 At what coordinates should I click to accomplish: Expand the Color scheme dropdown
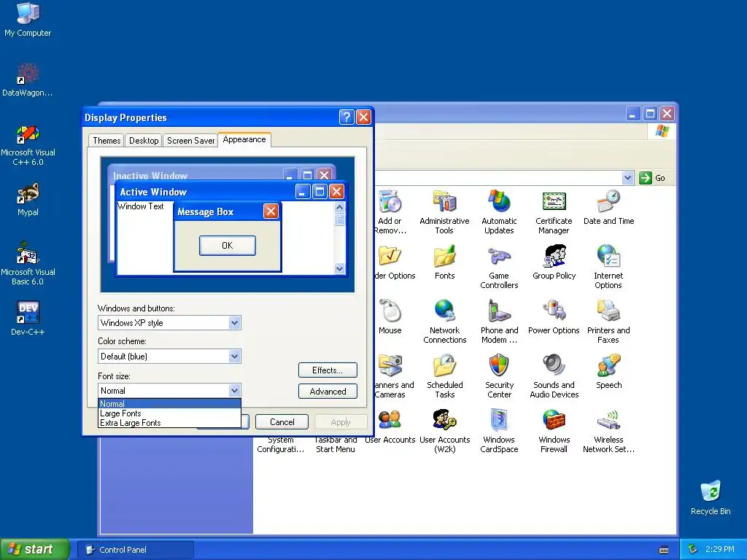tap(234, 356)
